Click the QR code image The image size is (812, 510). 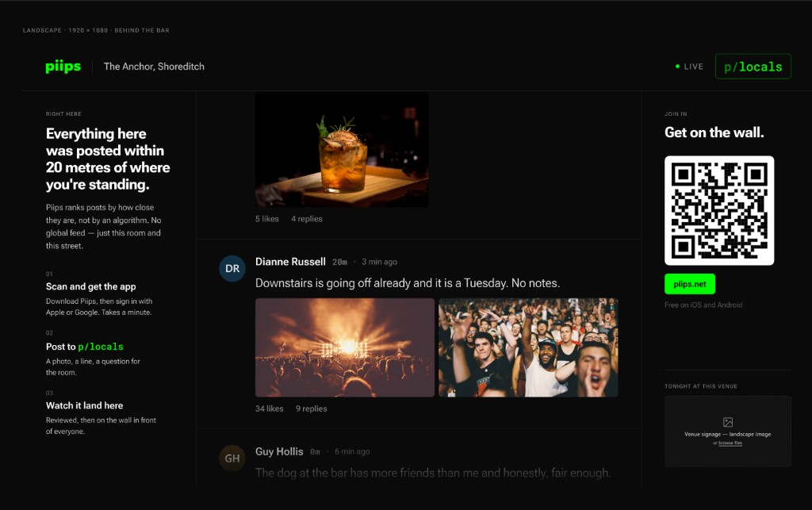click(719, 210)
